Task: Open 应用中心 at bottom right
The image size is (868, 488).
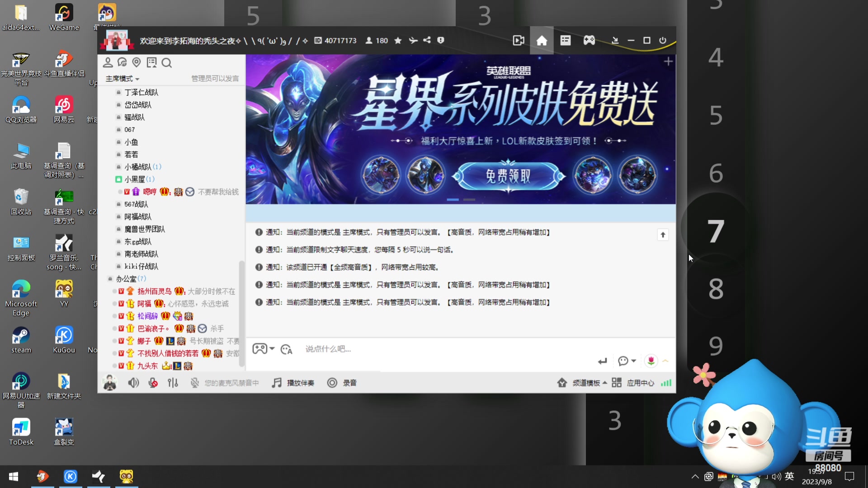Action: pyautogui.click(x=640, y=383)
